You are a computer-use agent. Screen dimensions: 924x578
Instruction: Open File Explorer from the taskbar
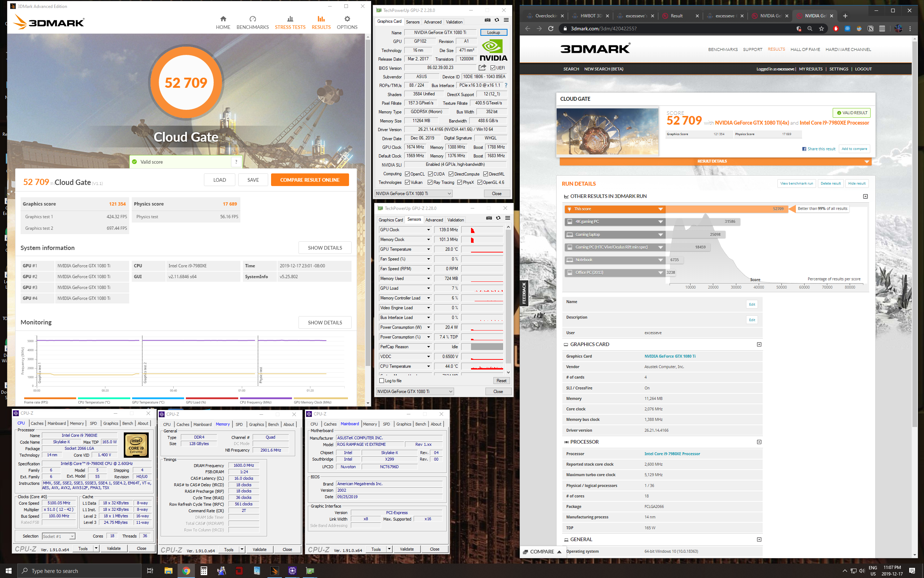pos(169,571)
